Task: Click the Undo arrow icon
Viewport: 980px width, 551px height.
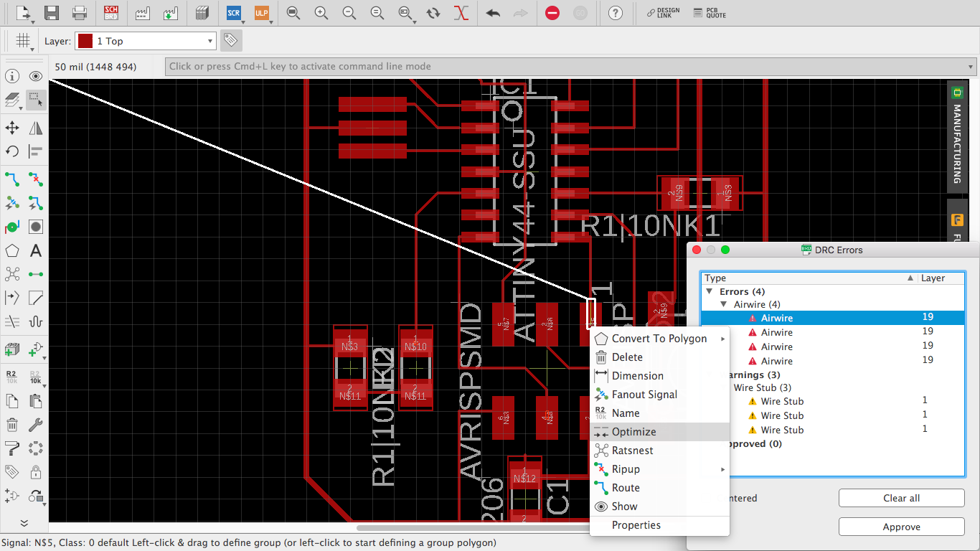Action: (x=493, y=13)
